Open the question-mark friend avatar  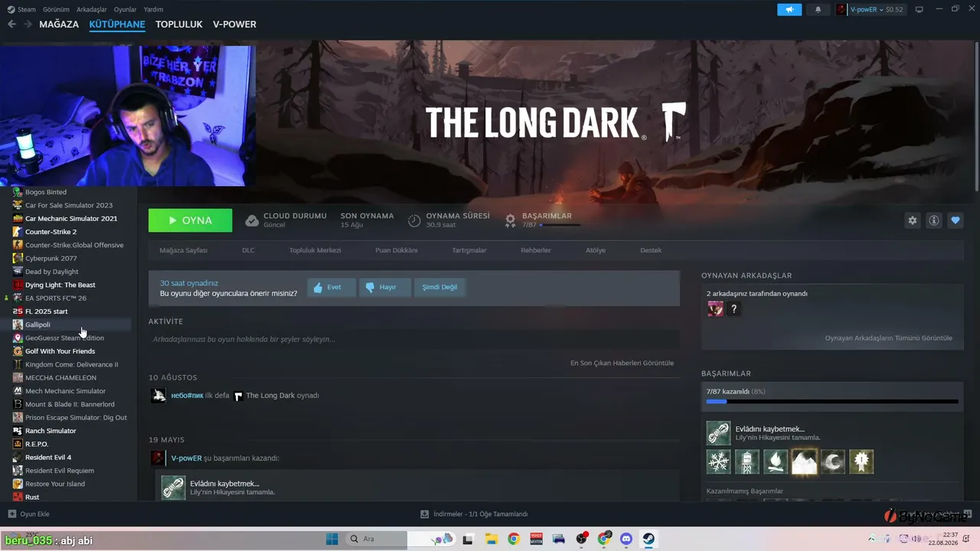tap(734, 308)
